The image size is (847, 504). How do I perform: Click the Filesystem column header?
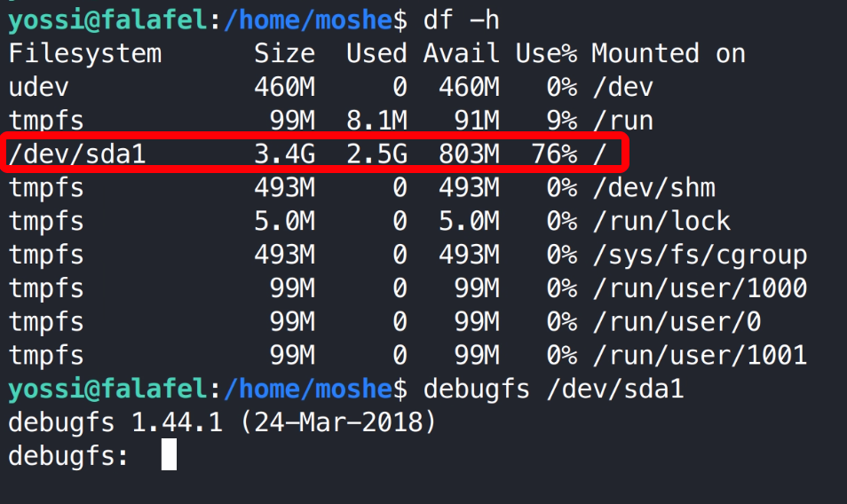click(85, 53)
